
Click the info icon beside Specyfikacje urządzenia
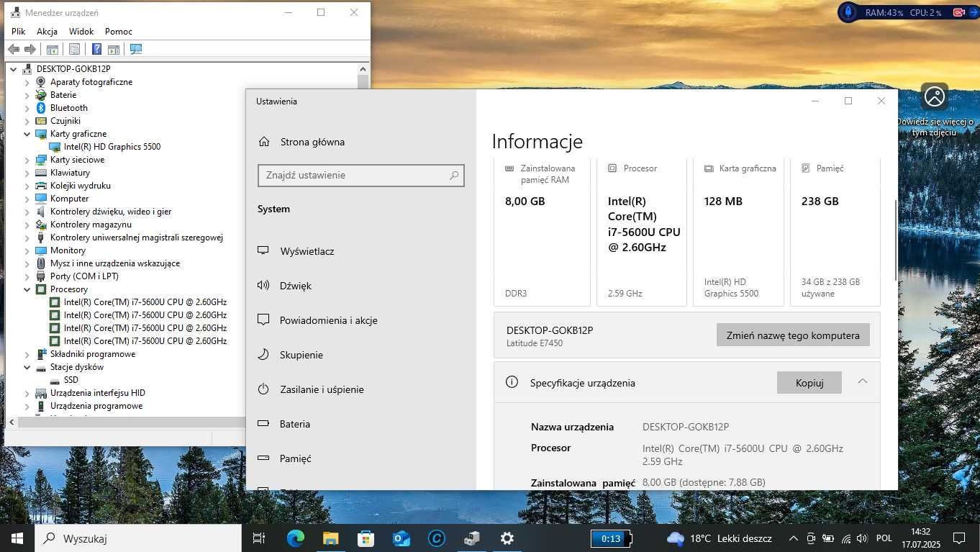point(512,382)
